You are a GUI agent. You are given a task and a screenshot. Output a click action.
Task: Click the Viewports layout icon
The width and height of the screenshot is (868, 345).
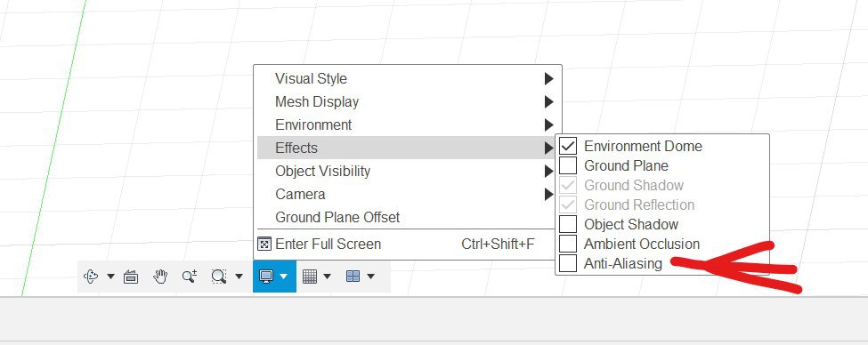click(353, 276)
